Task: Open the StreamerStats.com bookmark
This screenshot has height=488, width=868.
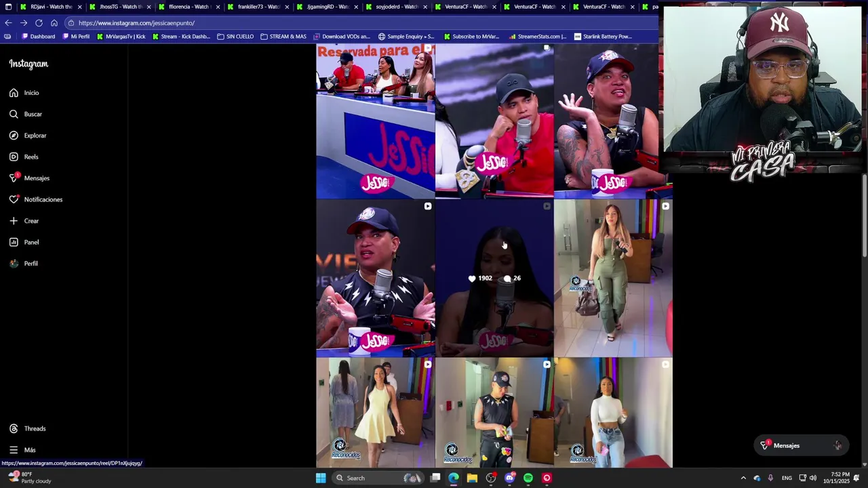Action: click(x=536, y=37)
